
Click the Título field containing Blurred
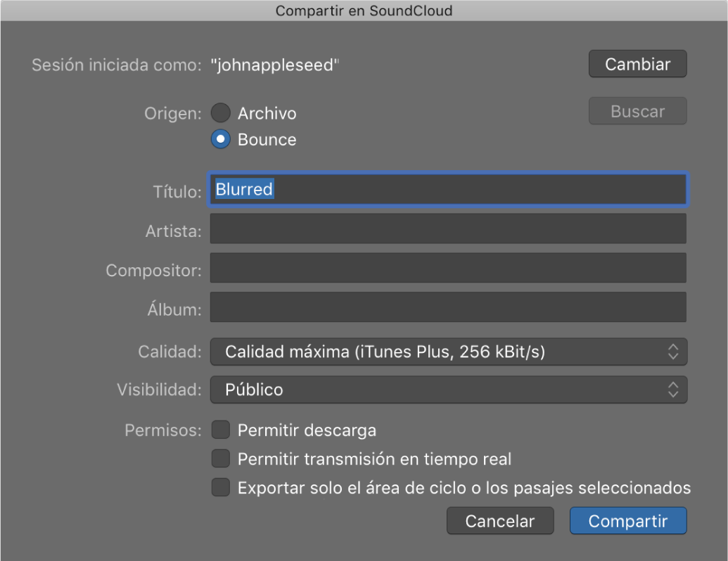coord(447,190)
